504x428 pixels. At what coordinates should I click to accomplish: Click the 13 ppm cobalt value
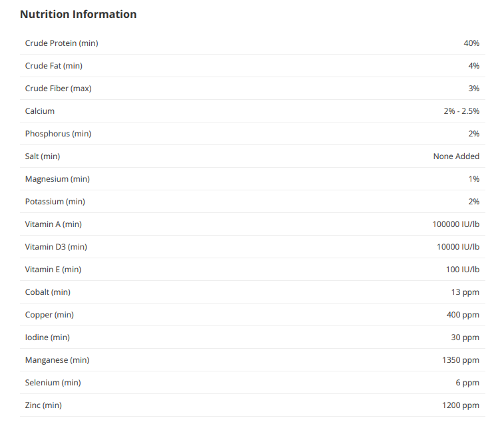[465, 292]
